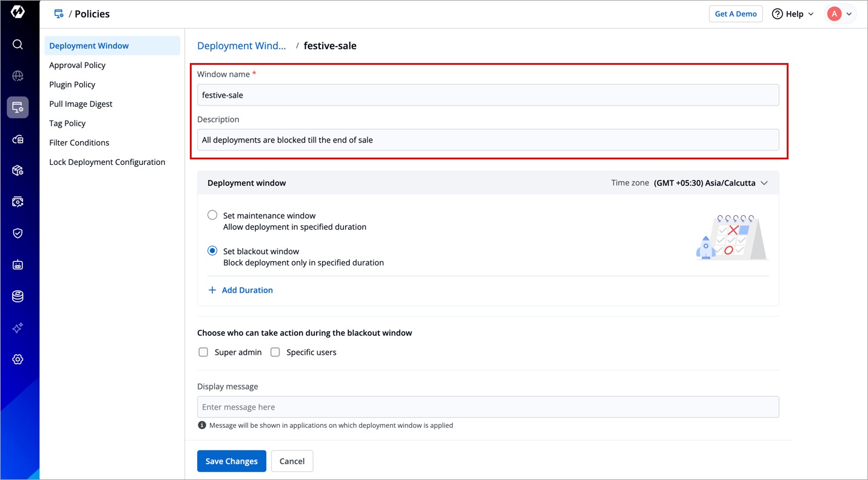Image resolution: width=868 pixels, height=480 pixels.
Task: Click the sparkle icon in left sidebar
Action: click(18, 328)
